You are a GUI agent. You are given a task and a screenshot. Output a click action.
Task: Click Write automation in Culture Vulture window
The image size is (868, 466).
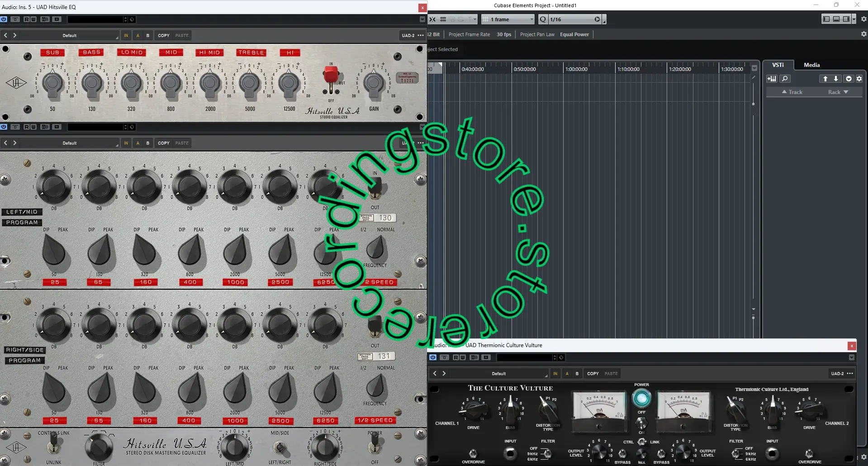462,358
